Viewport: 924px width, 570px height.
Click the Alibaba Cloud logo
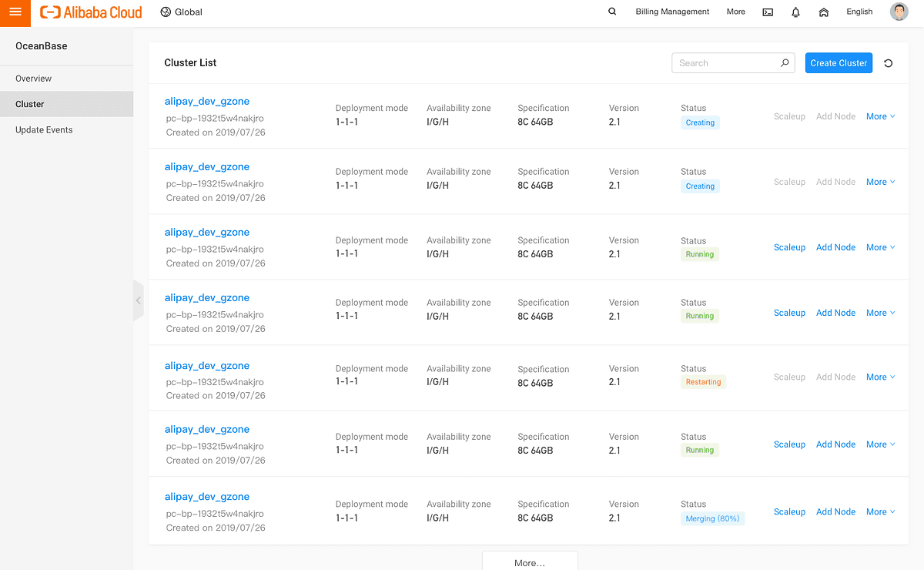coord(91,12)
